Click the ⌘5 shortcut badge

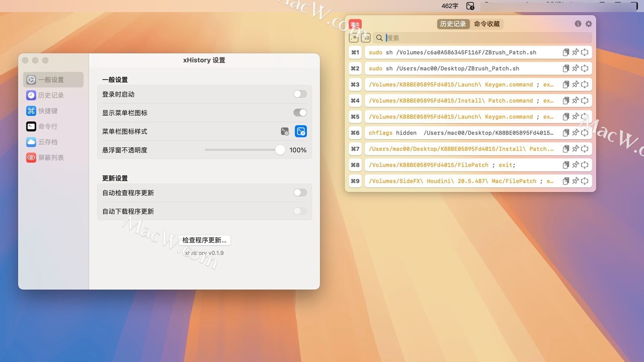click(x=355, y=117)
